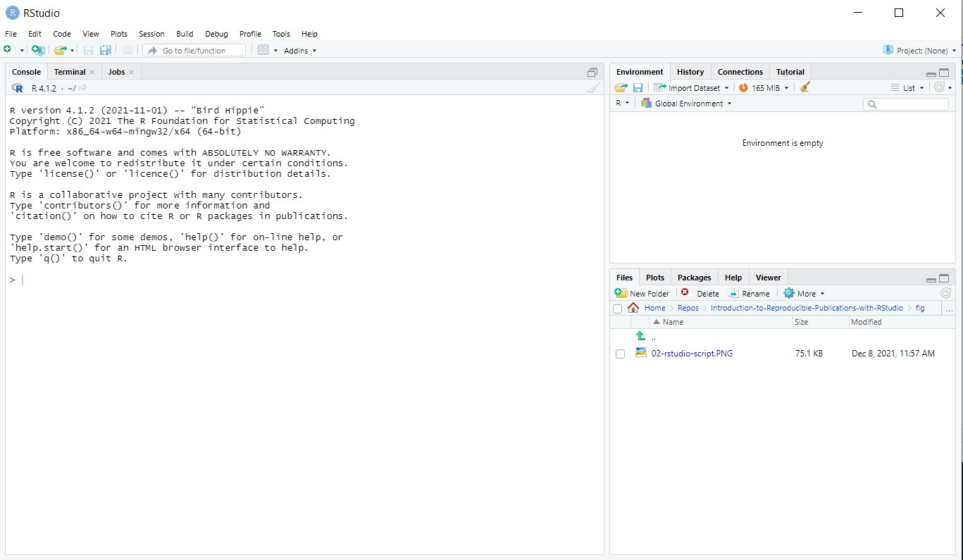
Task: Click the Workspace Panes grid icon
Action: point(263,50)
